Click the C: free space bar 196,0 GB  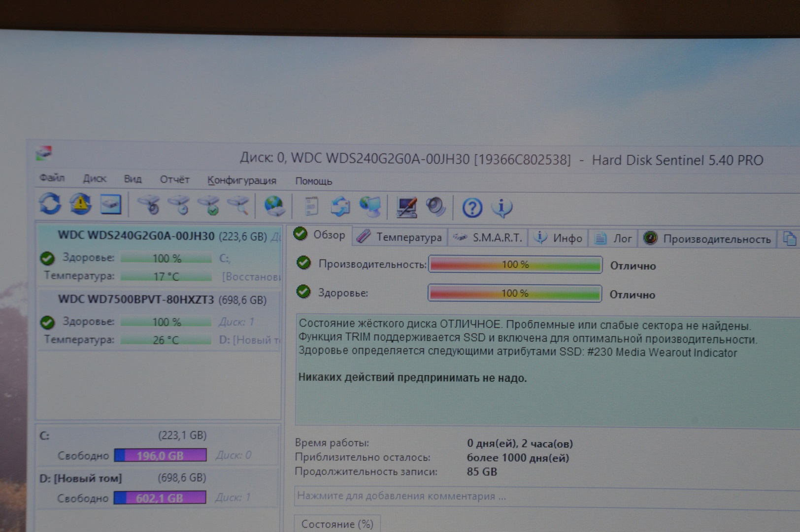pyautogui.click(x=160, y=456)
